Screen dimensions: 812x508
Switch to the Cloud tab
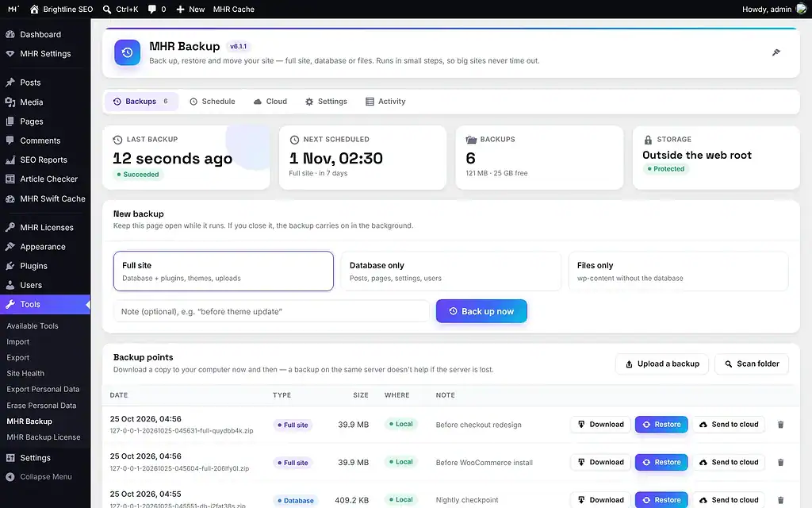click(x=270, y=102)
